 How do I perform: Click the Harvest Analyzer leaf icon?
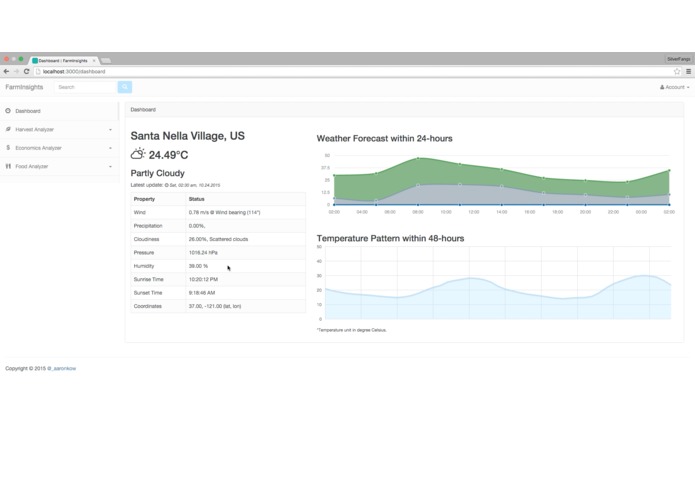coord(8,129)
